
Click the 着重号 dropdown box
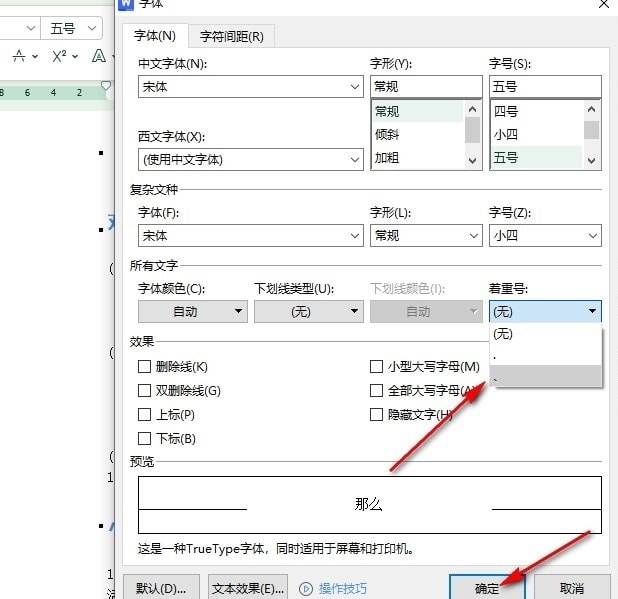[x=545, y=312]
